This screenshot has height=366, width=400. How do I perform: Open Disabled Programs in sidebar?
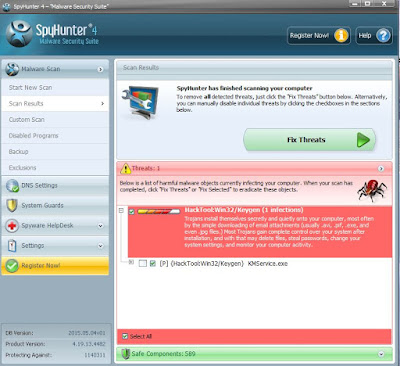(55, 136)
